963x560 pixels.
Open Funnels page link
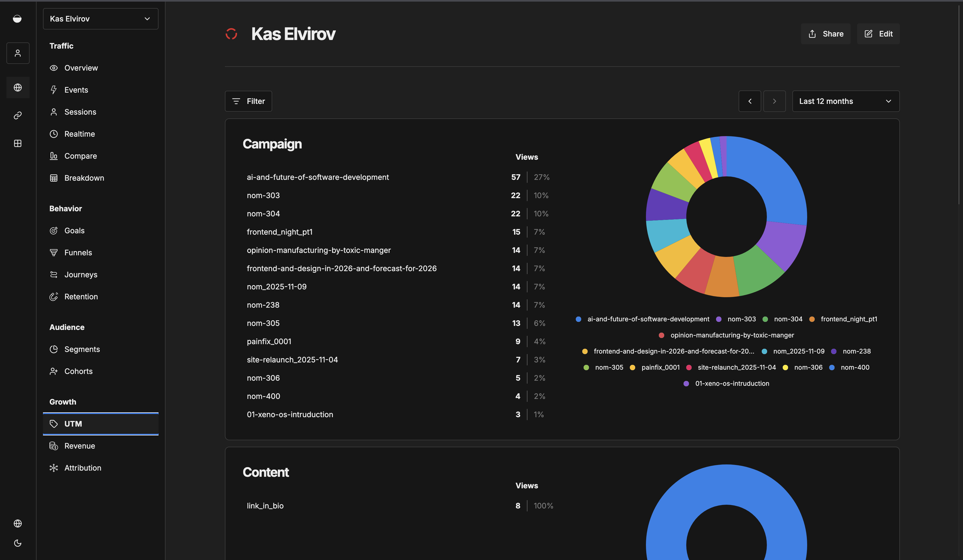100,253
